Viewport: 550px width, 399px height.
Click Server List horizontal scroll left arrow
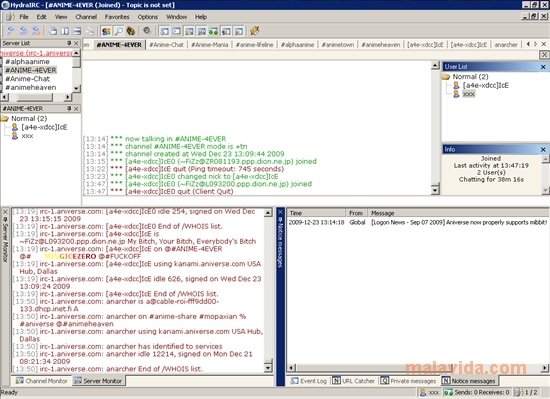(x=5, y=97)
